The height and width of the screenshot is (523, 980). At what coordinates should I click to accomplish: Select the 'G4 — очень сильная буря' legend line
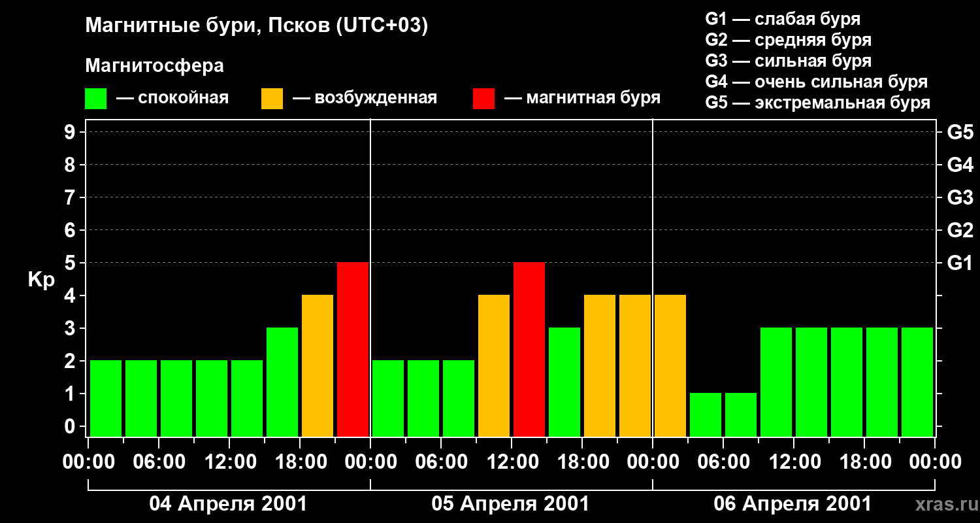(816, 82)
